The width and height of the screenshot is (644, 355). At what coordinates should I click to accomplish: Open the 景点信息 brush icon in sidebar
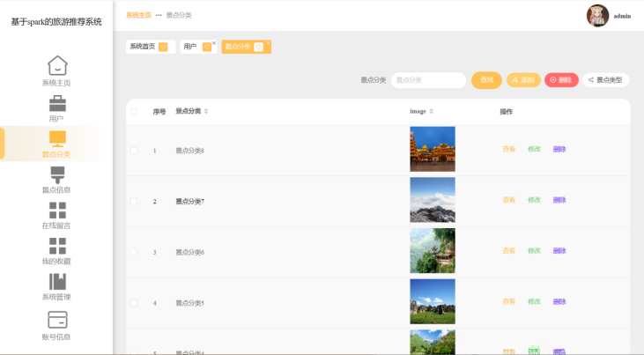57,174
